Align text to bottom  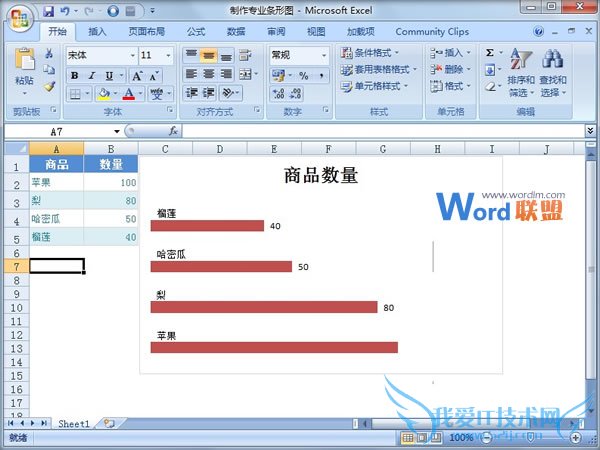pyautogui.click(x=226, y=55)
